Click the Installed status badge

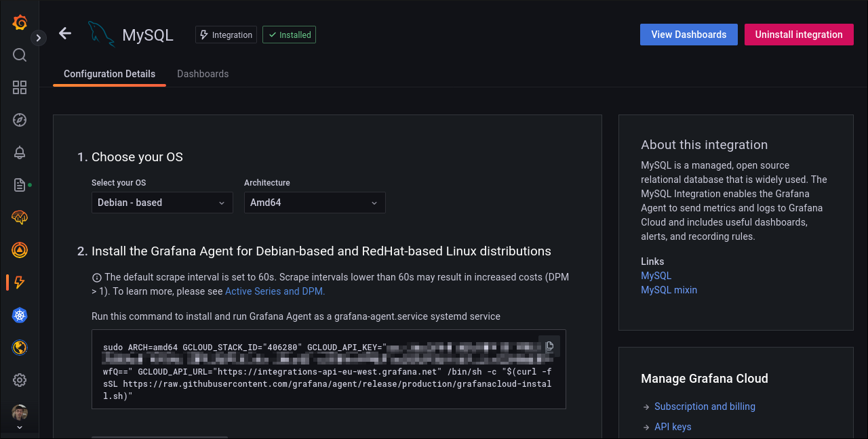tap(289, 35)
